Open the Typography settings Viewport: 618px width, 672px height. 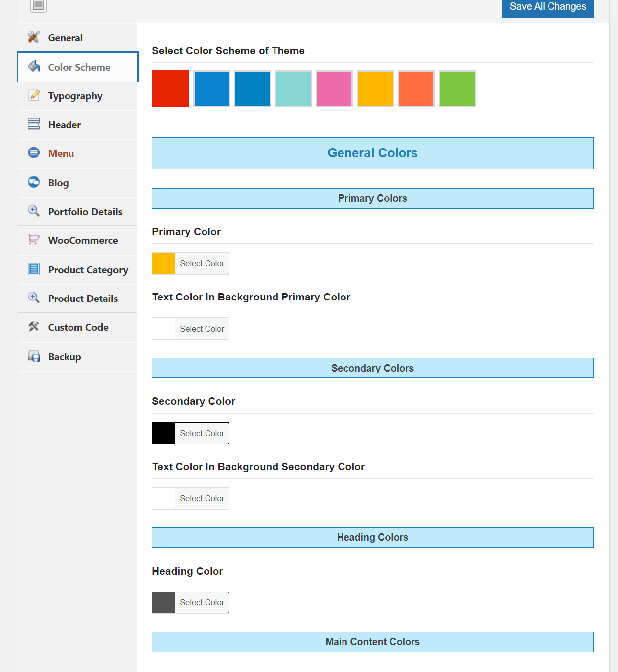75,95
